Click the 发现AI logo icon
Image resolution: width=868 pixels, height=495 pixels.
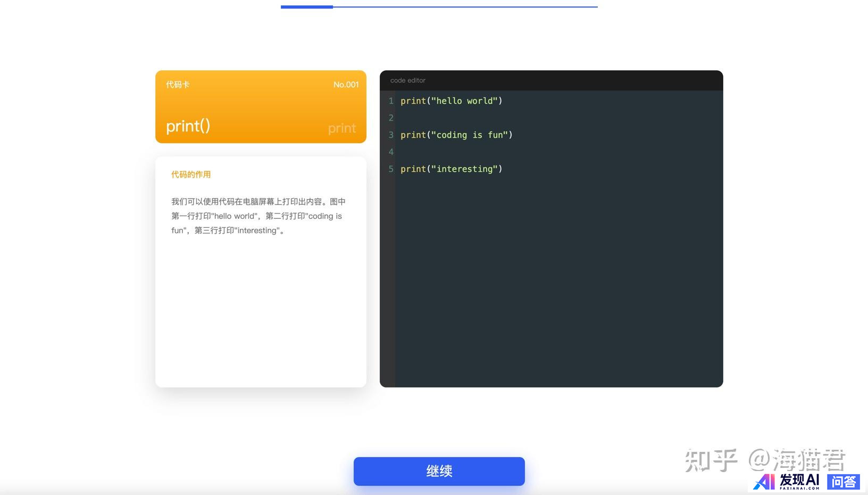[765, 482]
